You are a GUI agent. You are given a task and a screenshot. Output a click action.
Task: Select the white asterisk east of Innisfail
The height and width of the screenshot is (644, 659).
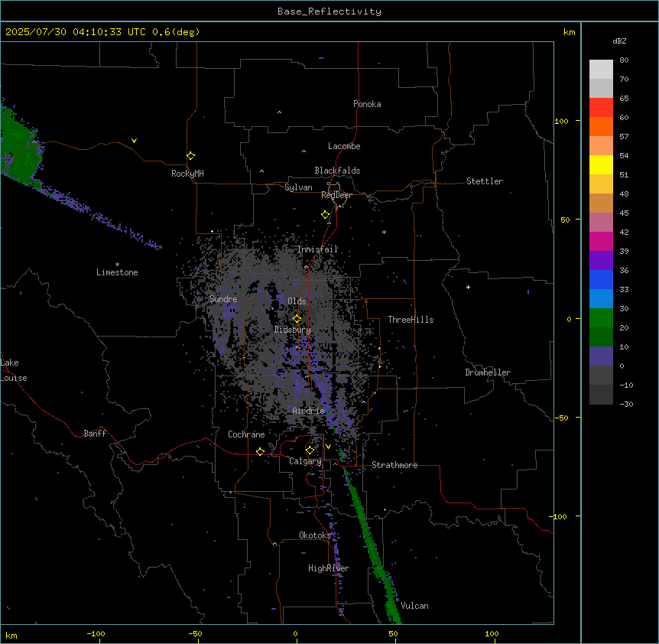(x=384, y=232)
